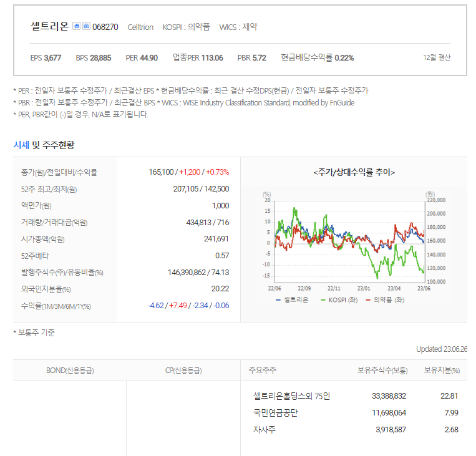Toggle the 의약품 (좌) red legend entry
The height and width of the screenshot is (456, 476).
click(x=385, y=300)
